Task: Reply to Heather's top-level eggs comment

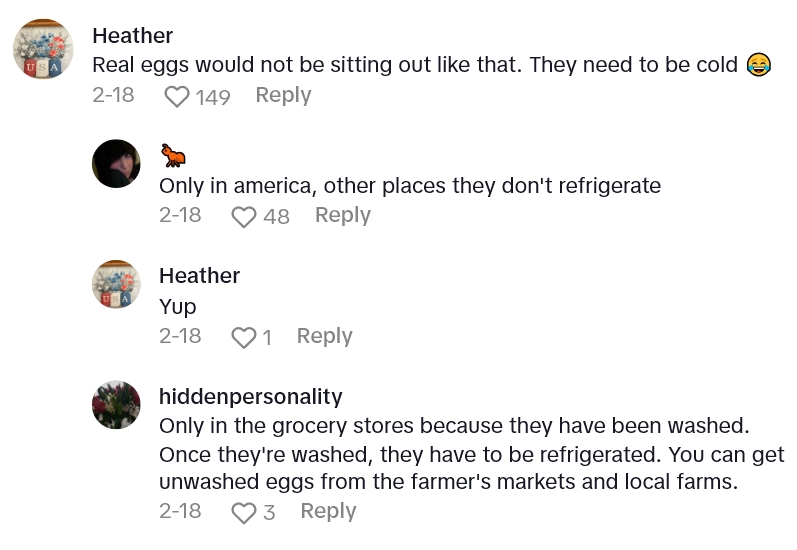Action: (x=283, y=96)
